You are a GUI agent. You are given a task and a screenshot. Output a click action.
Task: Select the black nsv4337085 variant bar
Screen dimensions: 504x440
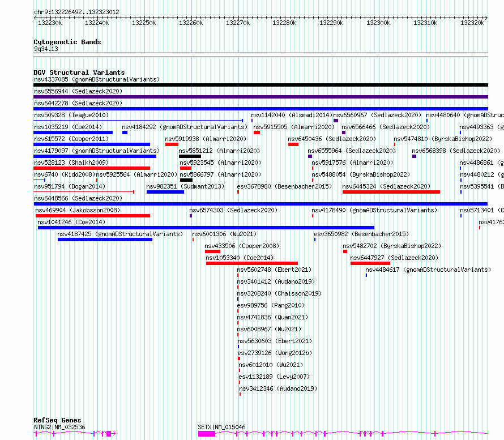(x=260, y=85)
